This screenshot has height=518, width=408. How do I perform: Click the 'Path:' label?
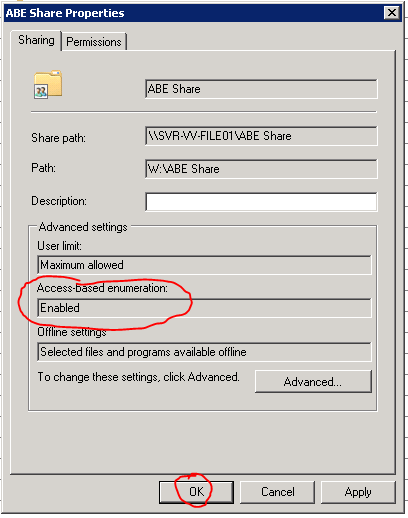[43, 168]
